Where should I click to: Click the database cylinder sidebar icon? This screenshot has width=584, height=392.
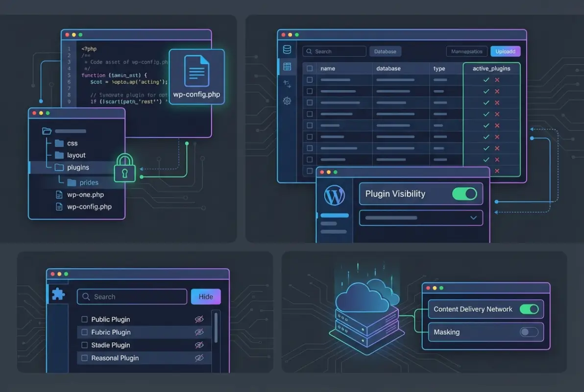point(287,50)
